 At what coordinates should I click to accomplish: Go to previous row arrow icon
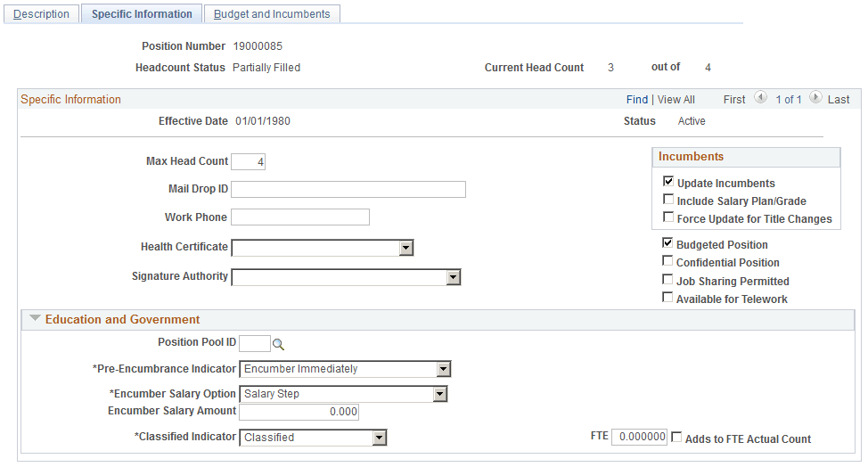pos(760,99)
